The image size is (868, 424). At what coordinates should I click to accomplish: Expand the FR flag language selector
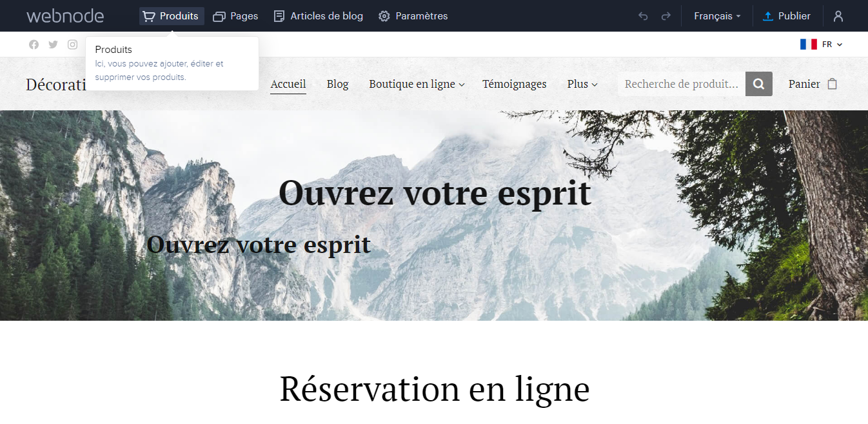(x=822, y=45)
